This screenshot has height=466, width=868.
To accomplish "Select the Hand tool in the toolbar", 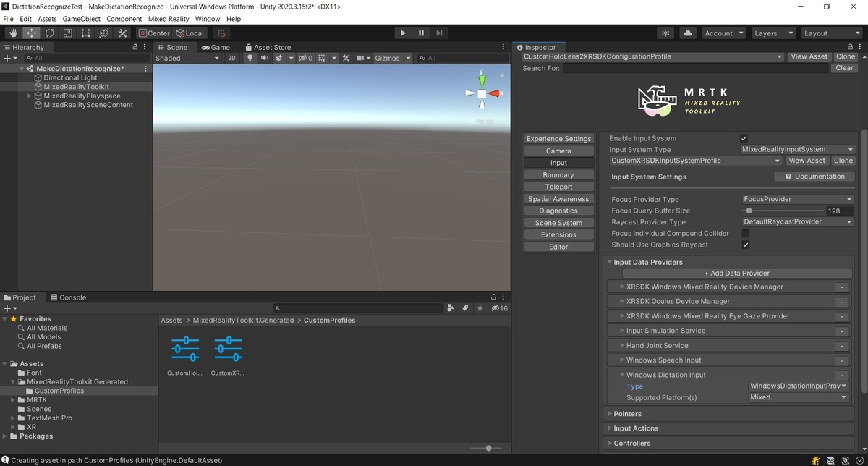I will click(x=14, y=33).
